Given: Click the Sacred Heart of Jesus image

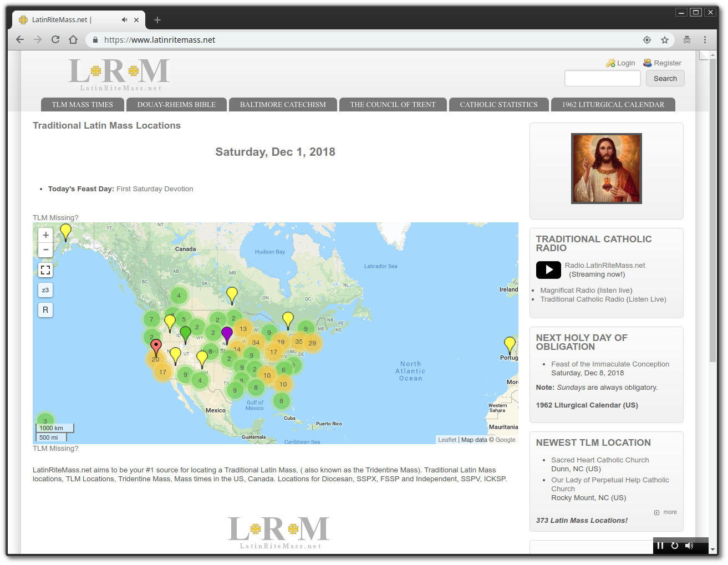Looking at the screenshot, I should tap(607, 169).
